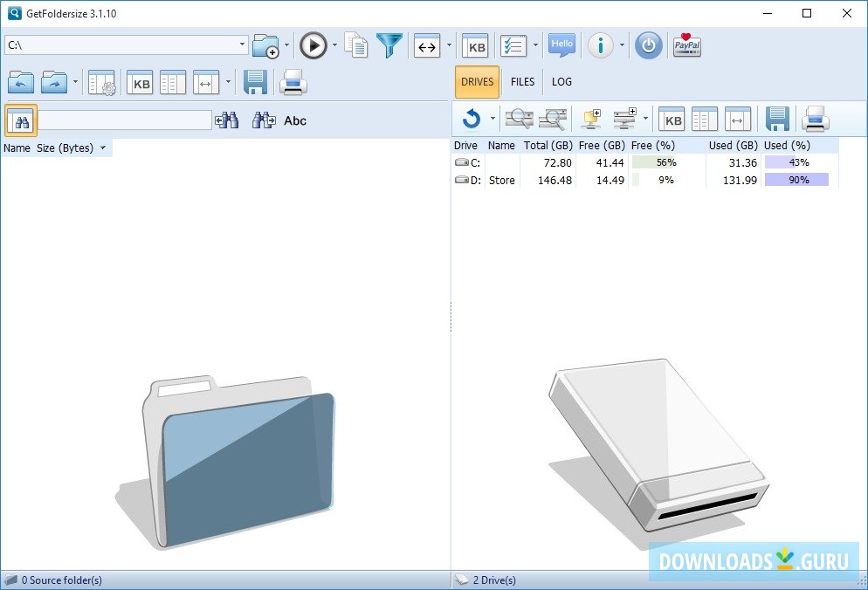Click the KB icon in drives toolbar
The height and width of the screenshot is (590, 868).
(672, 119)
